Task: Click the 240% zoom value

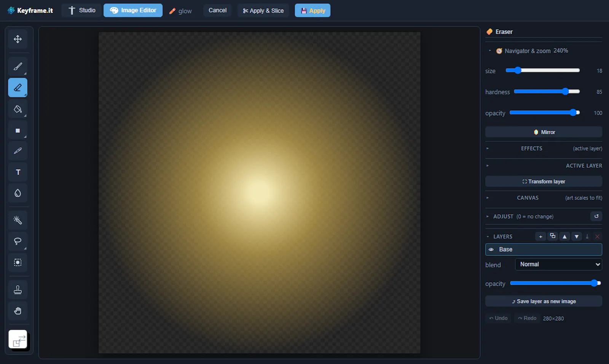Action: click(x=561, y=51)
